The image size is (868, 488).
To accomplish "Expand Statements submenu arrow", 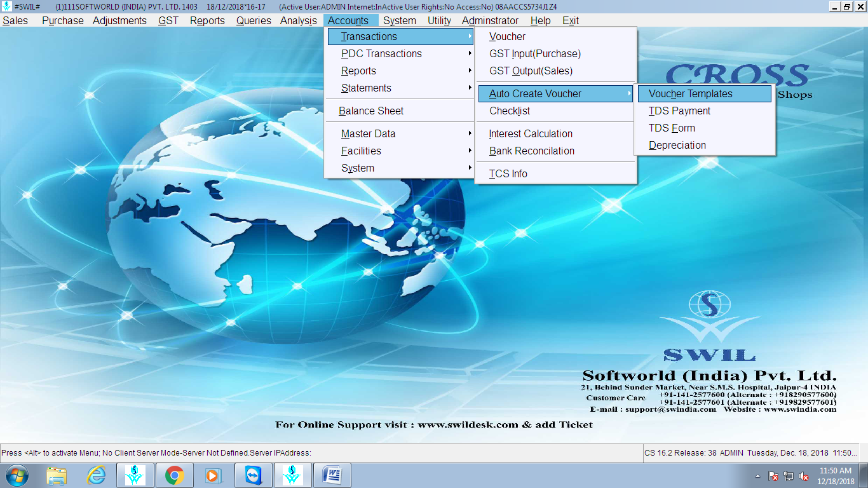I will [470, 88].
